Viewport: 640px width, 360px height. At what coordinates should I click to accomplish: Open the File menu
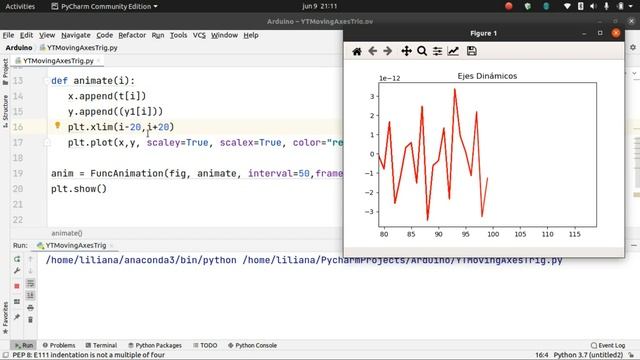(8, 35)
